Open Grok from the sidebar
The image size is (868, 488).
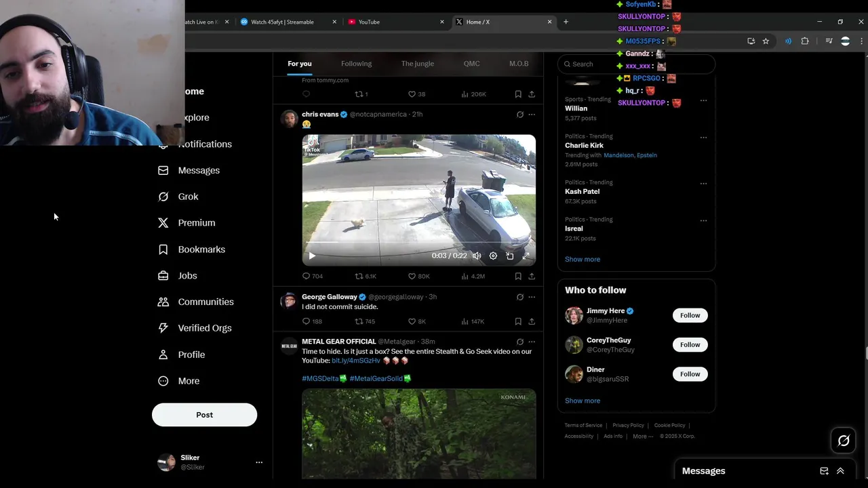[178, 197]
